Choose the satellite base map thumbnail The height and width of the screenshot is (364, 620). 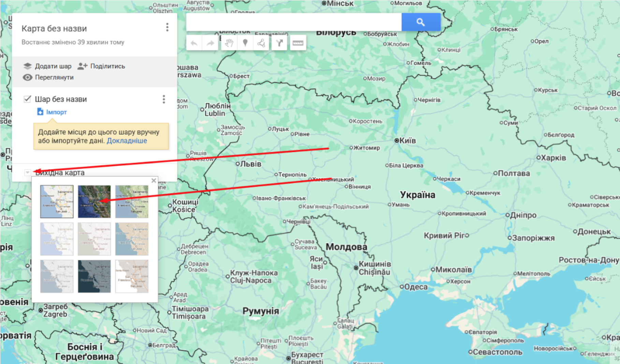pos(94,201)
